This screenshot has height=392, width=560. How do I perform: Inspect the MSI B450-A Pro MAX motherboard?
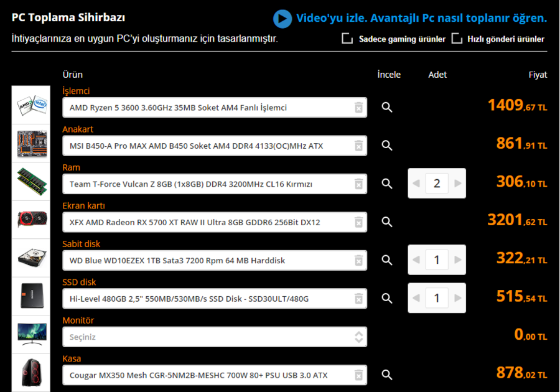(x=387, y=146)
